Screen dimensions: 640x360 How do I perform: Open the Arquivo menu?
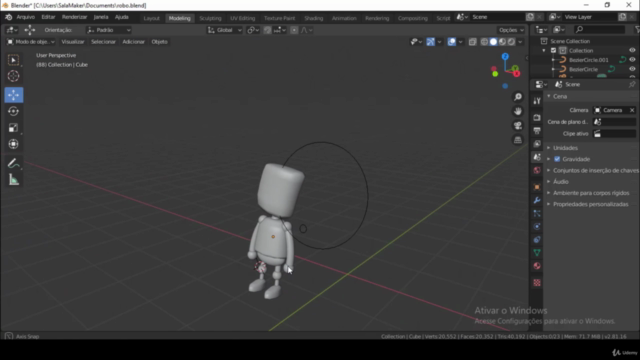coord(26,17)
